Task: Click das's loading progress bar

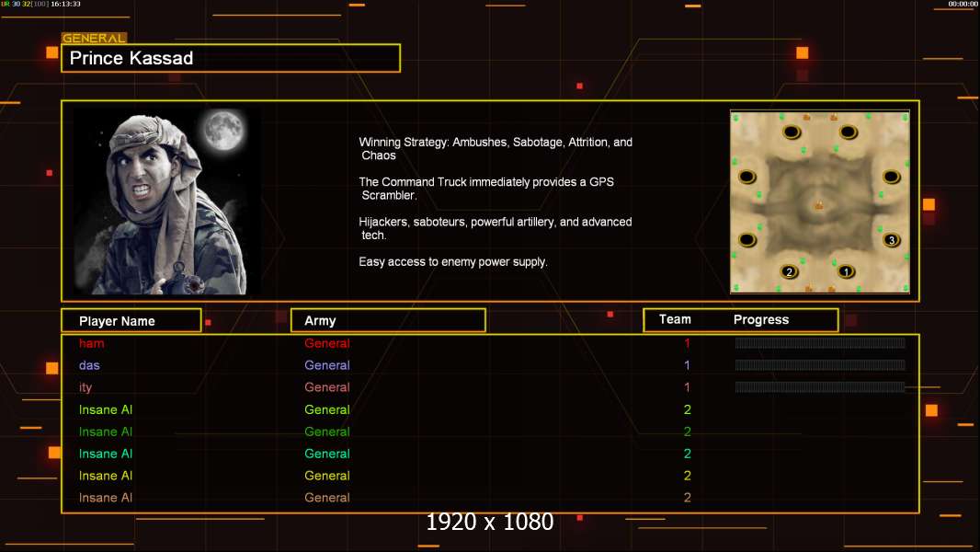Action: pyautogui.click(x=819, y=365)
